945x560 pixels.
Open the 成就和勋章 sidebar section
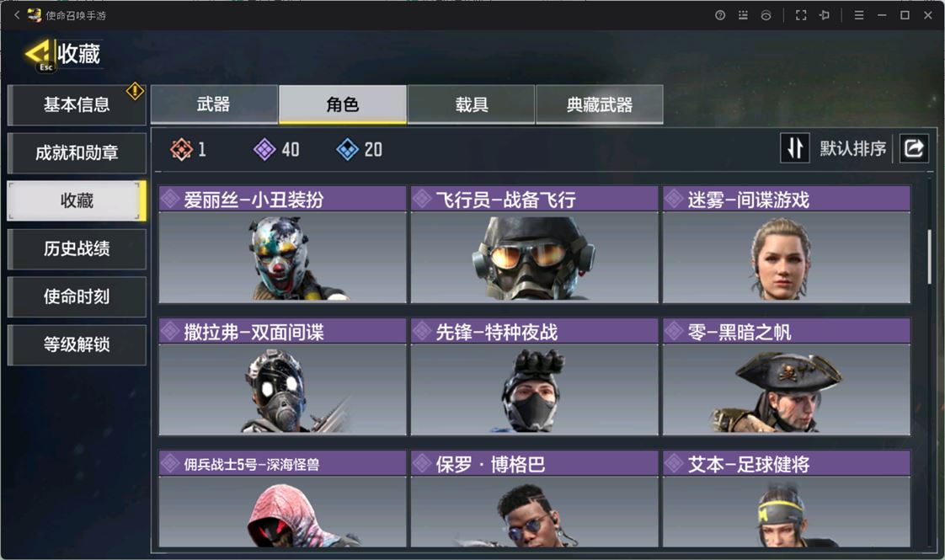77,153
